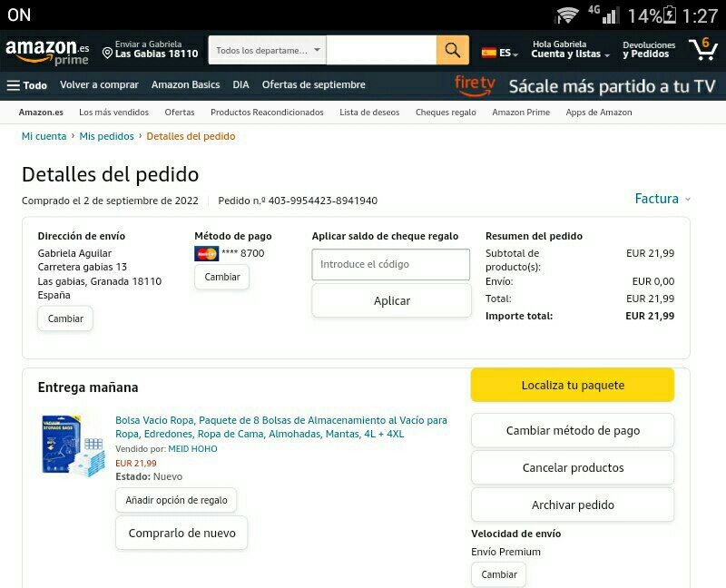Screen dimensions: 726x588
Task: Expand the Factura dropdown
Action: coord(662,199)
